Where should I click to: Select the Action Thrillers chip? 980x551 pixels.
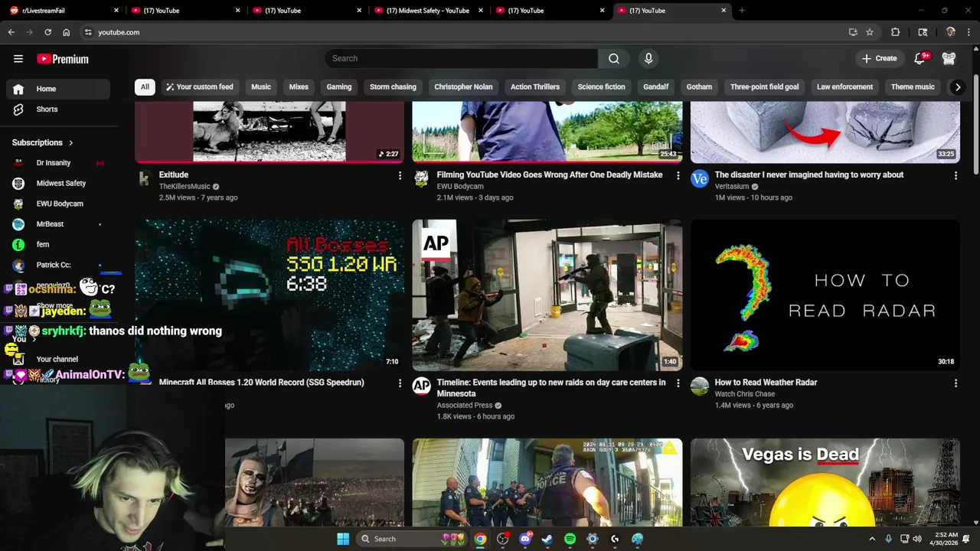pyautogui.click(x=535, y=87)
